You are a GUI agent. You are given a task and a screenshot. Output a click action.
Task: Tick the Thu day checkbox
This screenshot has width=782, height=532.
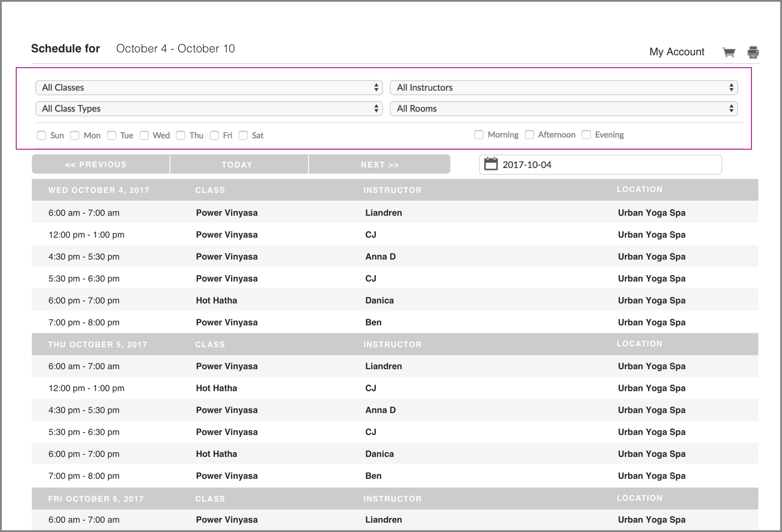point(180,135)
